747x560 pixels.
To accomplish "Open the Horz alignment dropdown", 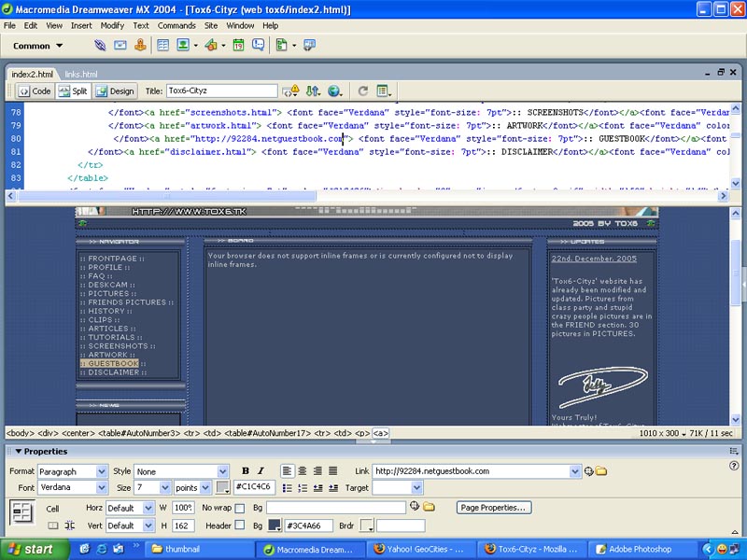I will pos(148,508).
